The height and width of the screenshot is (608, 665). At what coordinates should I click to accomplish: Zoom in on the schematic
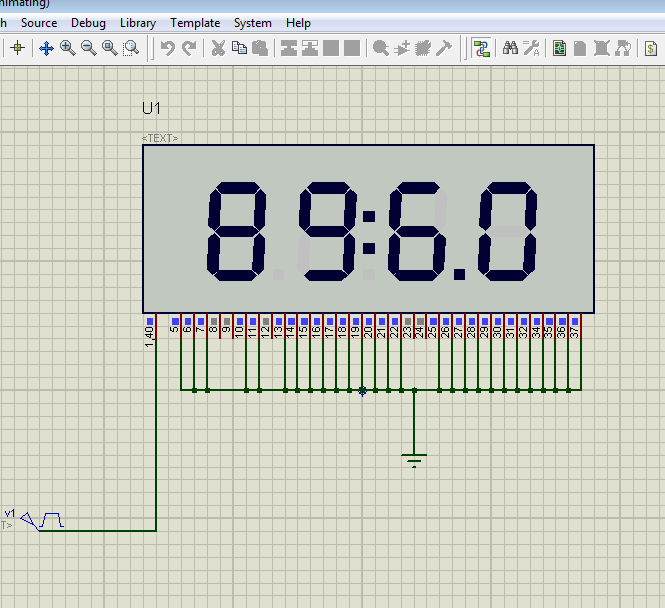click(x=67, y=48)
